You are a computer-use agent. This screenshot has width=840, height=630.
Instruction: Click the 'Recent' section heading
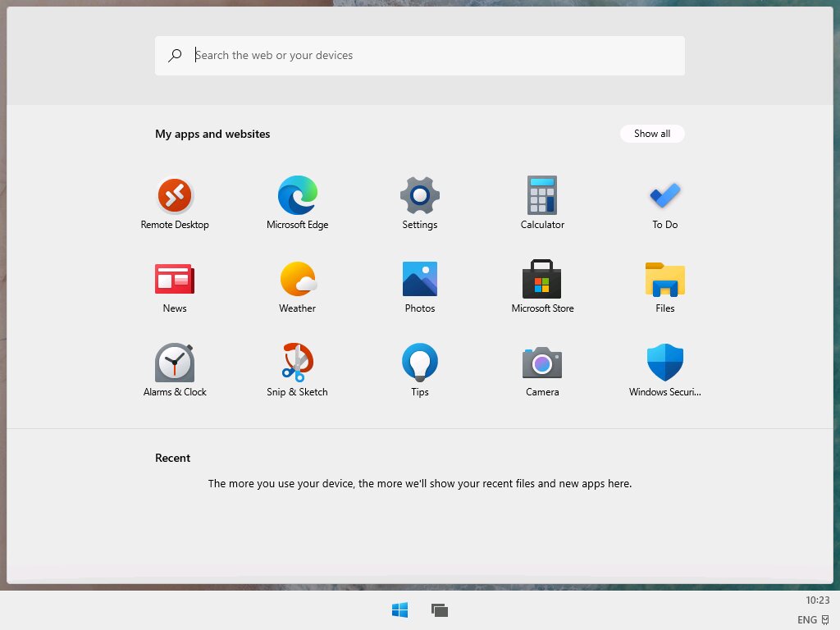(172, 458)
